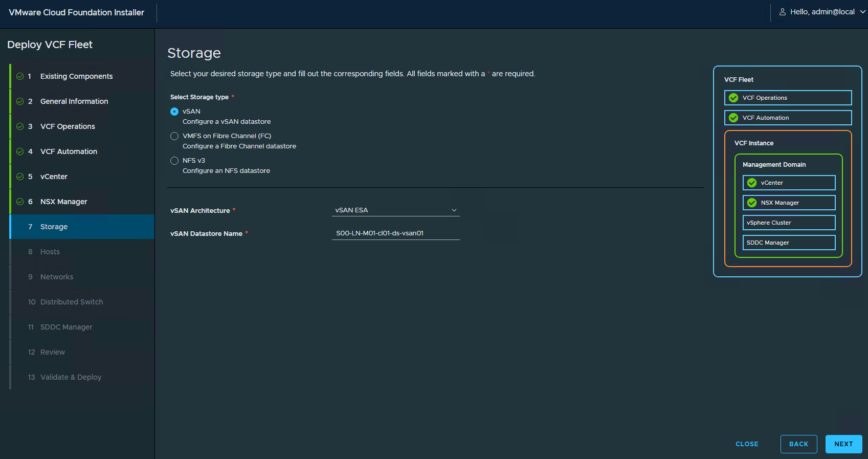The width and height of the screenshot is (868, 459).
Task: Open the admin@local account dropdown chevron
Action: (863, 12)
